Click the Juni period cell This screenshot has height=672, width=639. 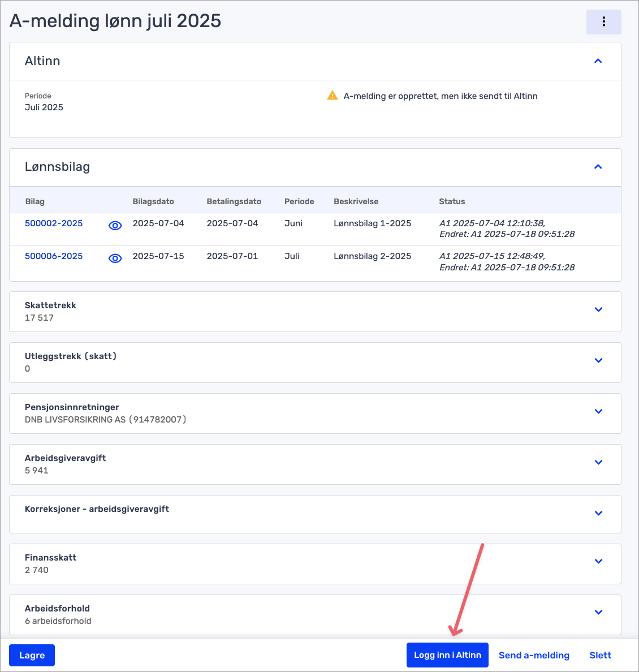click(293, 223)
